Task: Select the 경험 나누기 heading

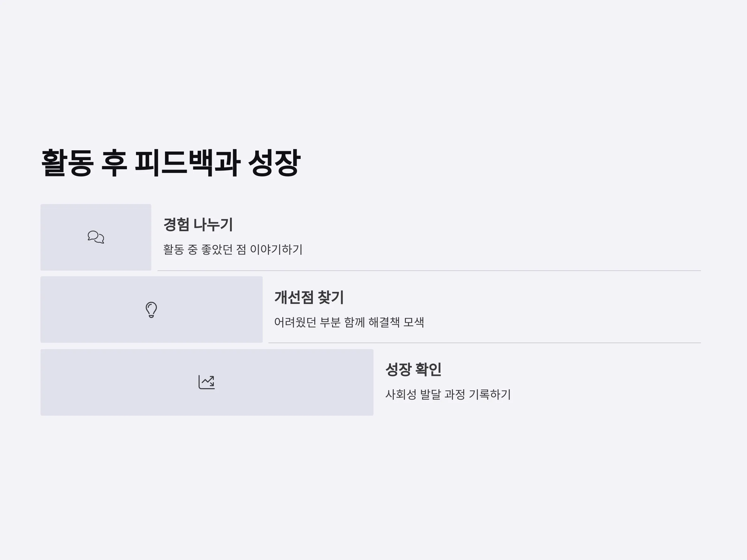Action: 198,225
